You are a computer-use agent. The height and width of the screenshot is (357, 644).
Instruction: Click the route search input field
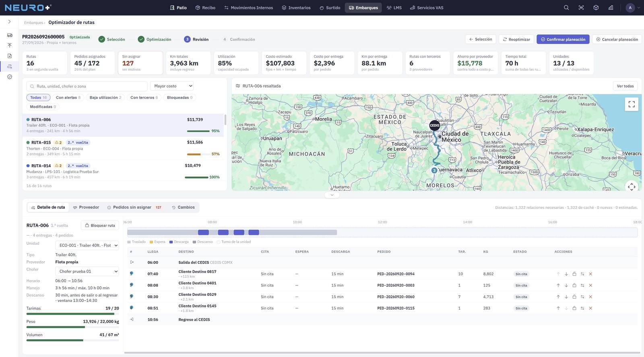tap(87, 86)
